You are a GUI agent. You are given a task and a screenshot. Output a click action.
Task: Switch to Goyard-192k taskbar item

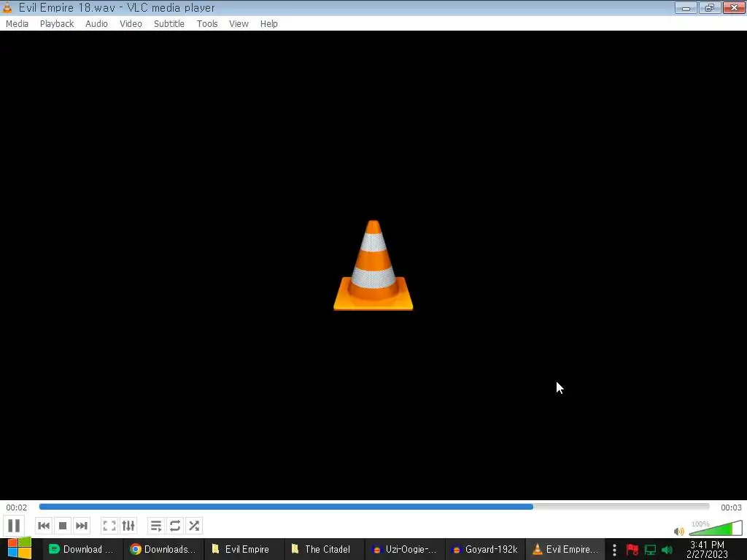point(485,550)
